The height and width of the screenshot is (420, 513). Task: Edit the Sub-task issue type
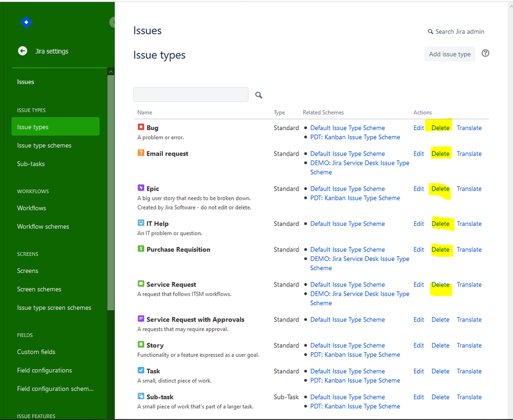point(419,397)
